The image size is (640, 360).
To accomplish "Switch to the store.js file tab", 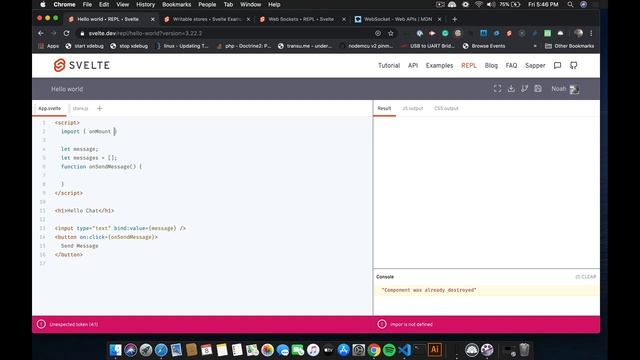I will pyautogui.click(x=80, y=109).
